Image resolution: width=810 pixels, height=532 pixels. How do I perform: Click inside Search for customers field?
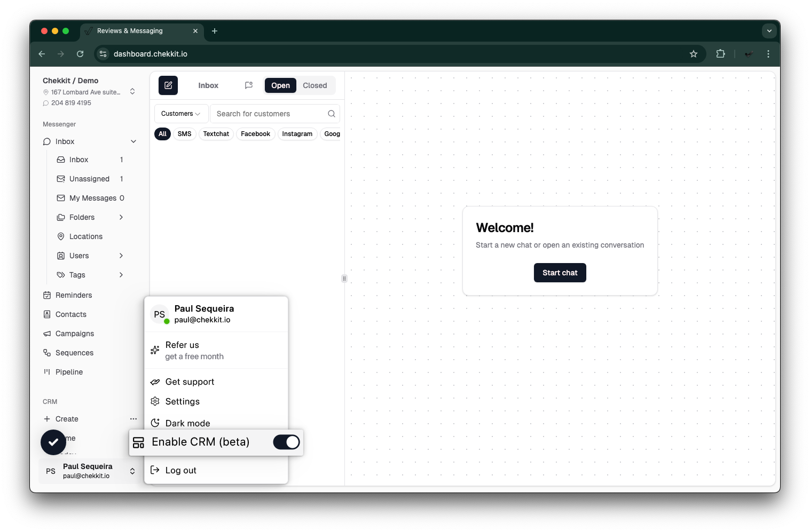[x=274, y=114]
